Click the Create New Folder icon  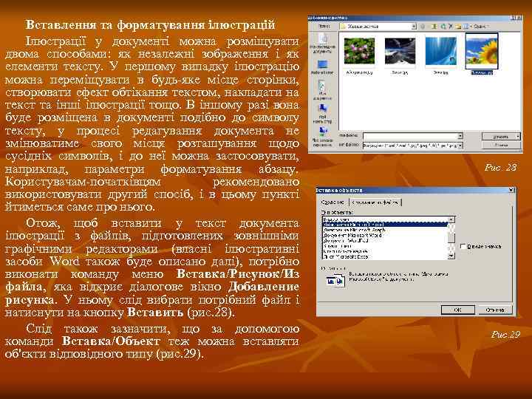pyautogui.click(x=458, y=26)
